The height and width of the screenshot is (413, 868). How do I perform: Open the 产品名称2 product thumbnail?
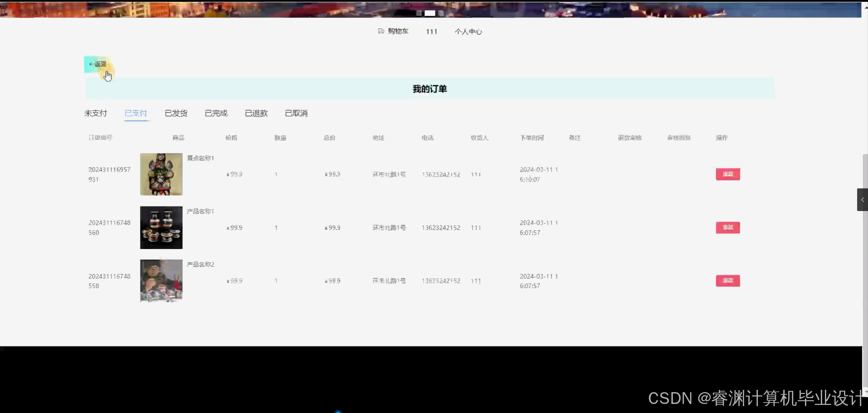[x=161, y=280]
